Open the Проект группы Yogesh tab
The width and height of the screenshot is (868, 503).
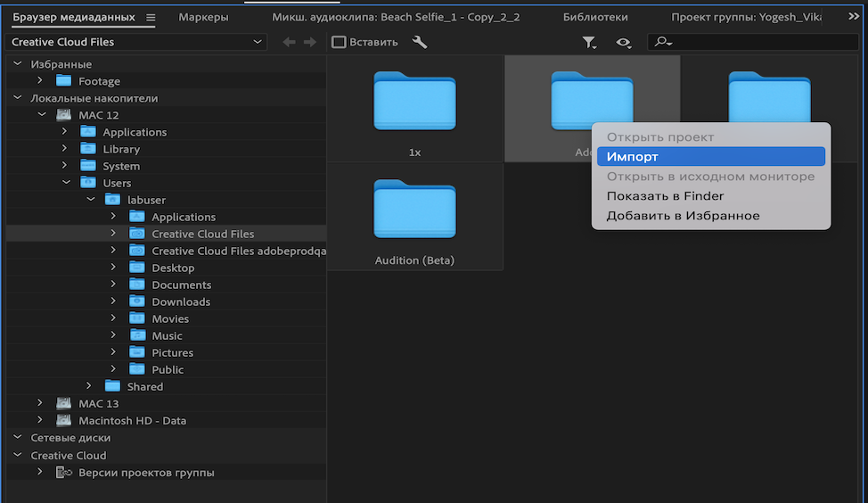click(746, 17)
